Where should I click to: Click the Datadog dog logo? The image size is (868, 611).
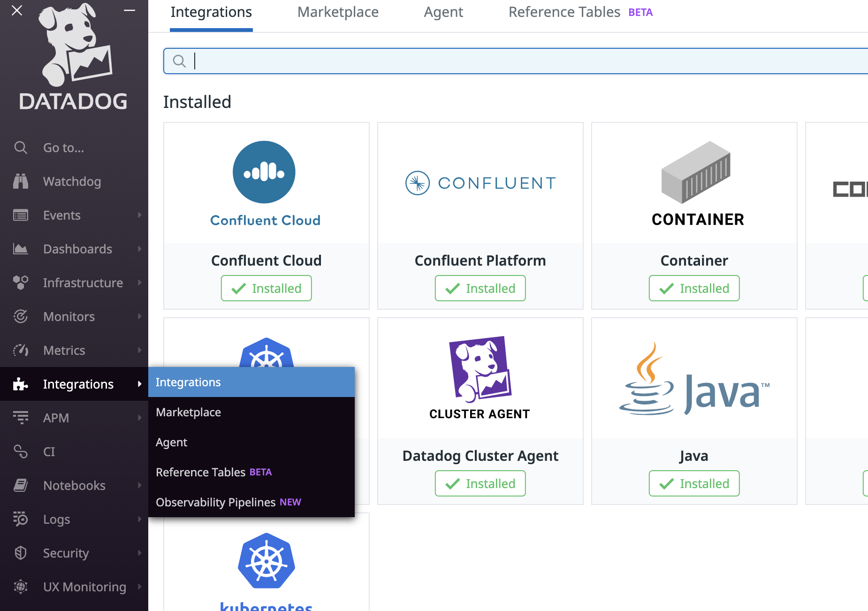pyautogui.click(x=75, y=46)
